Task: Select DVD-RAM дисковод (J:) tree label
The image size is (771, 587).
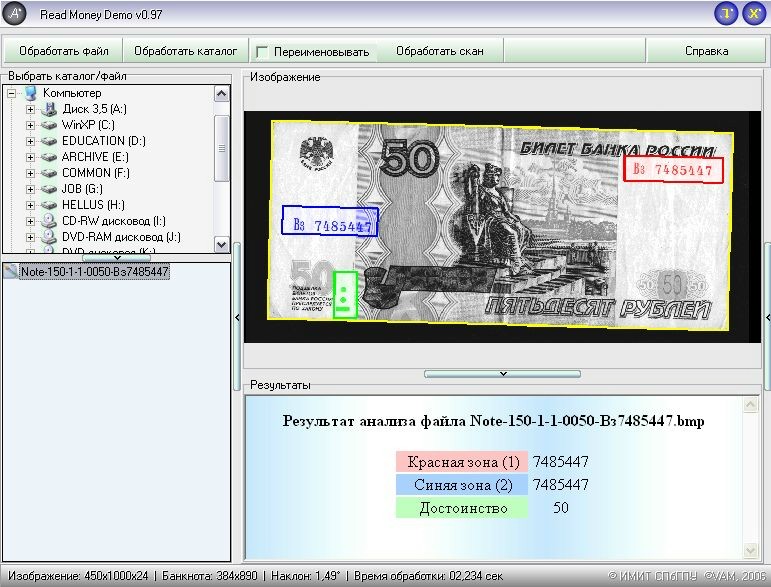Action: click(x=121, y=237)
